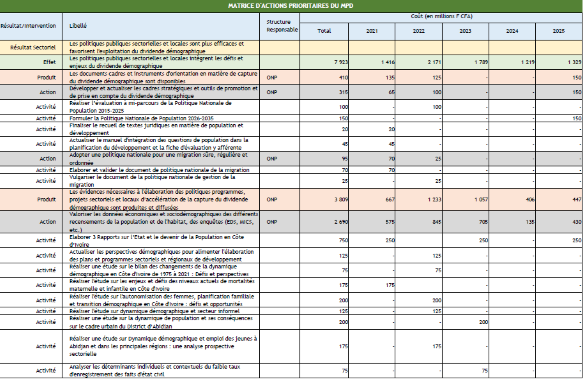Select the 'Total' column header
Viewport: 588px width, 383px height.
point(324,31)
